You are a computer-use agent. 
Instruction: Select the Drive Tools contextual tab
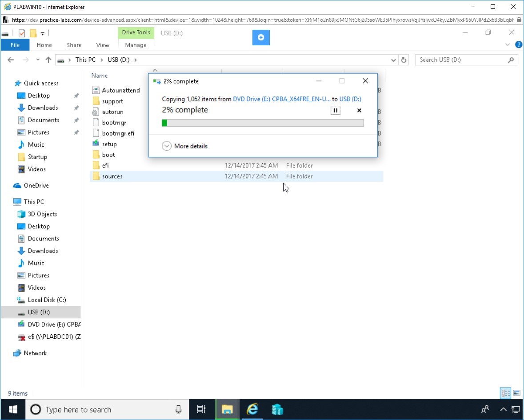coord(136,32)
